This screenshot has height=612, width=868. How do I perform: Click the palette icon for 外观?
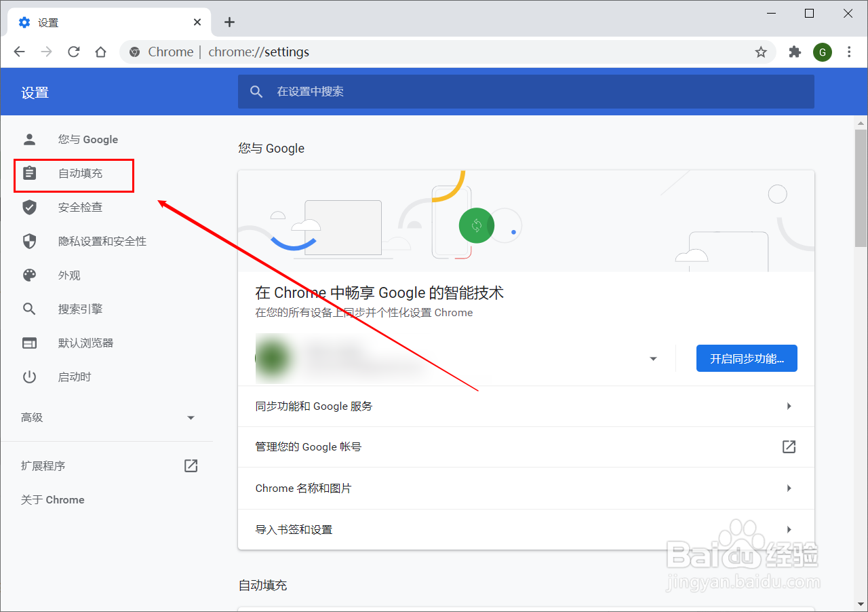coord(29,275)
